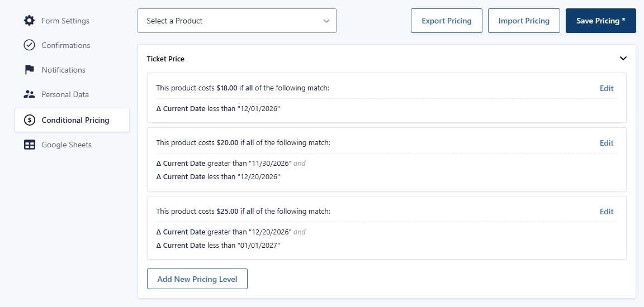Screen dimensions: 644x307
Task: Collapse the Ticket Price section chevron
Action: click(623, 59)
